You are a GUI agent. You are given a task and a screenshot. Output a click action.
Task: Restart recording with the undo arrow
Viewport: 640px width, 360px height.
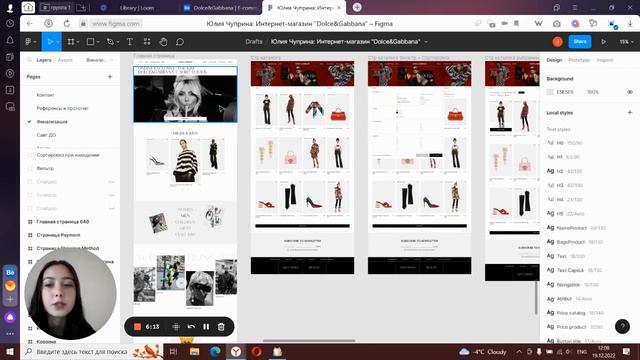191,327
